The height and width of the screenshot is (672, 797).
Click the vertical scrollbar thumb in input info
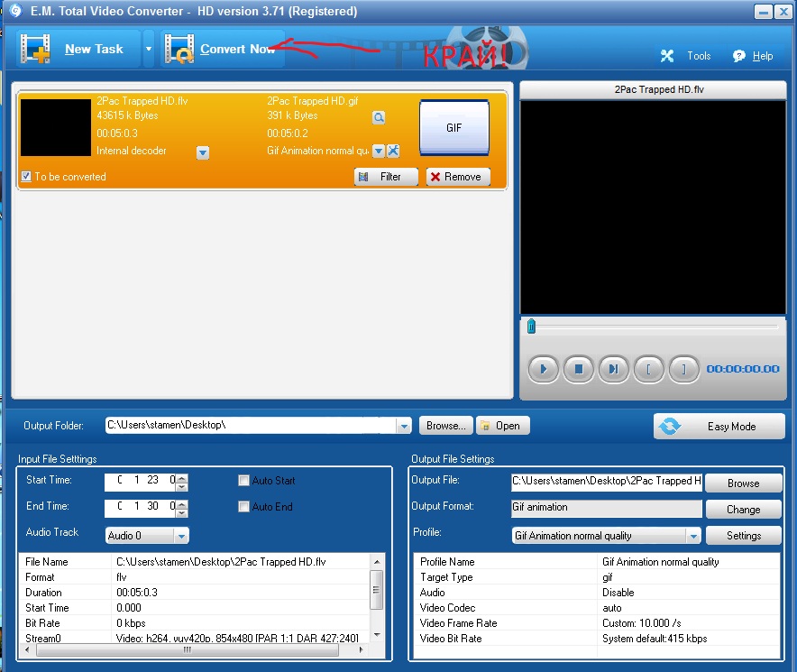377,590
